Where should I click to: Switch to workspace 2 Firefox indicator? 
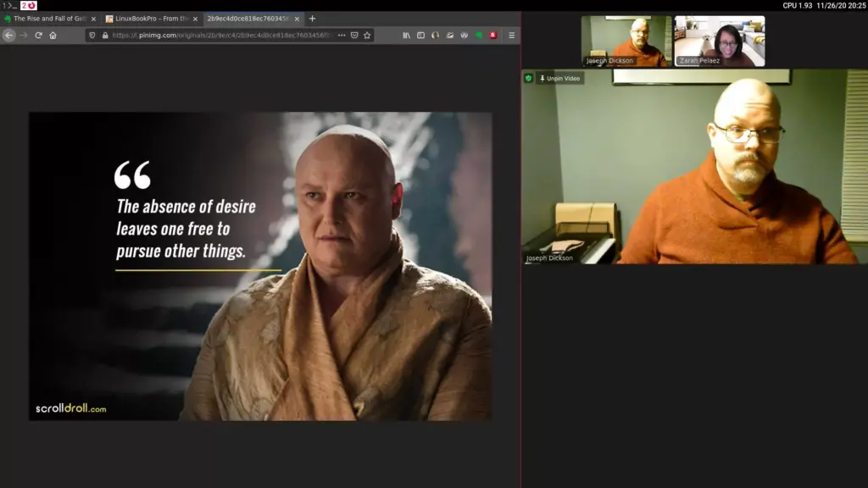29,5
